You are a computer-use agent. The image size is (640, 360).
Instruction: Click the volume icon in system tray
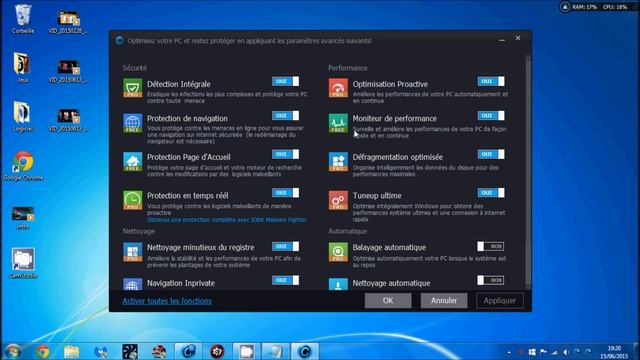coord(566,352)
